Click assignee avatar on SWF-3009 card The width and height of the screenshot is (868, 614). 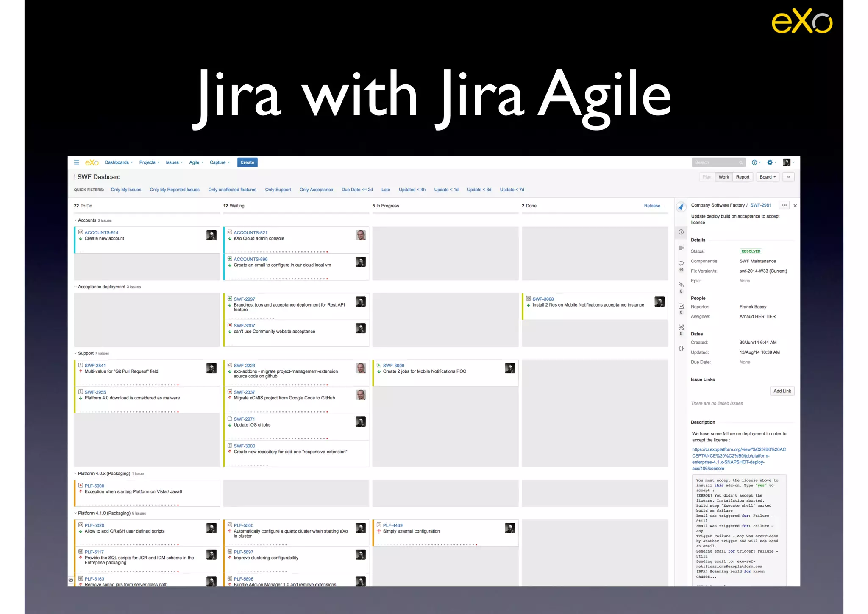click(510, 368)
